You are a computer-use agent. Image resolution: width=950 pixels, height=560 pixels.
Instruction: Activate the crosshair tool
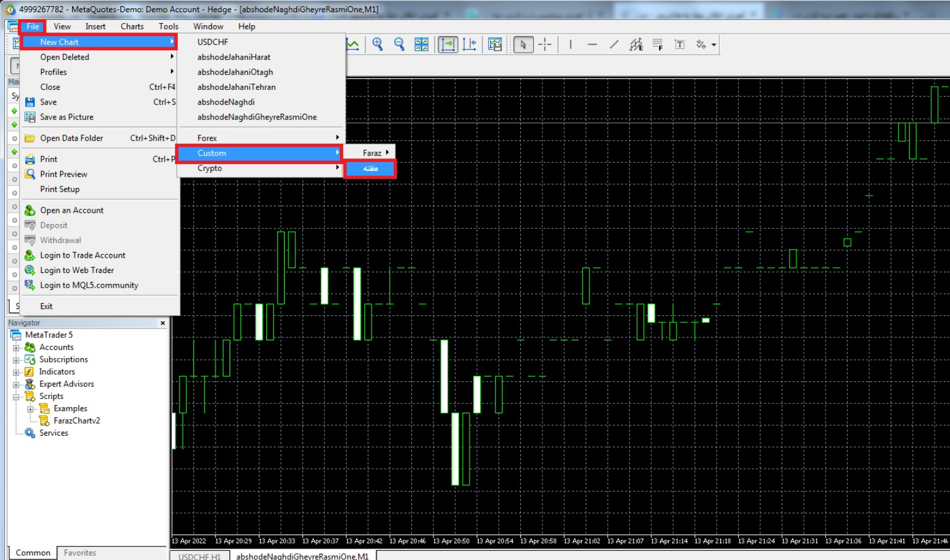(x=545, y=44)
